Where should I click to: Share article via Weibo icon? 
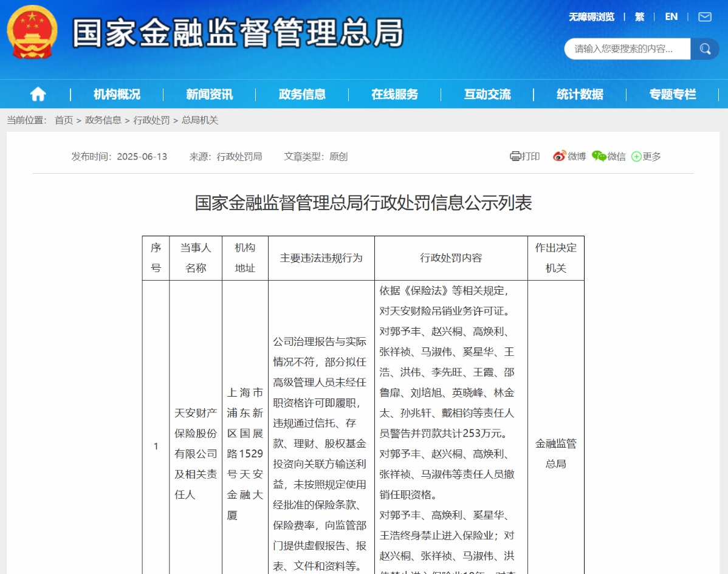coord(559,157)
